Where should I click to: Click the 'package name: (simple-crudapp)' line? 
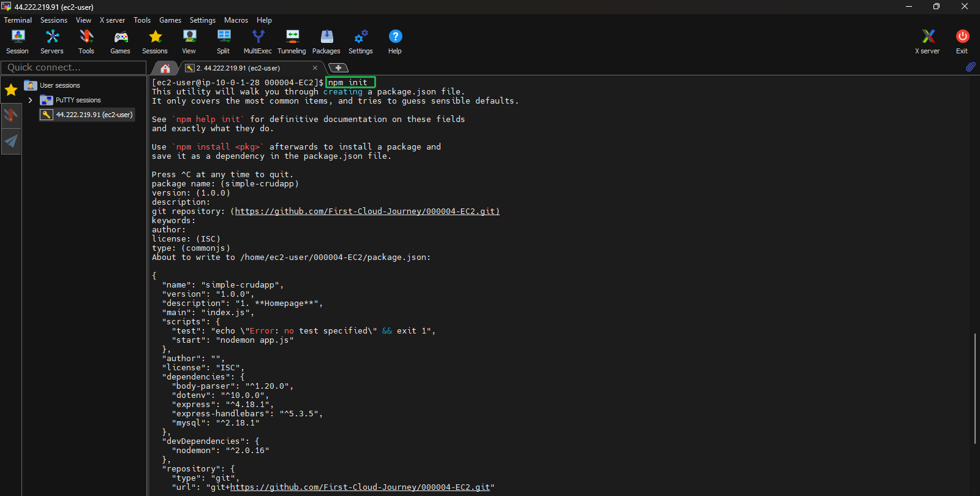click(x=225, y=184)
